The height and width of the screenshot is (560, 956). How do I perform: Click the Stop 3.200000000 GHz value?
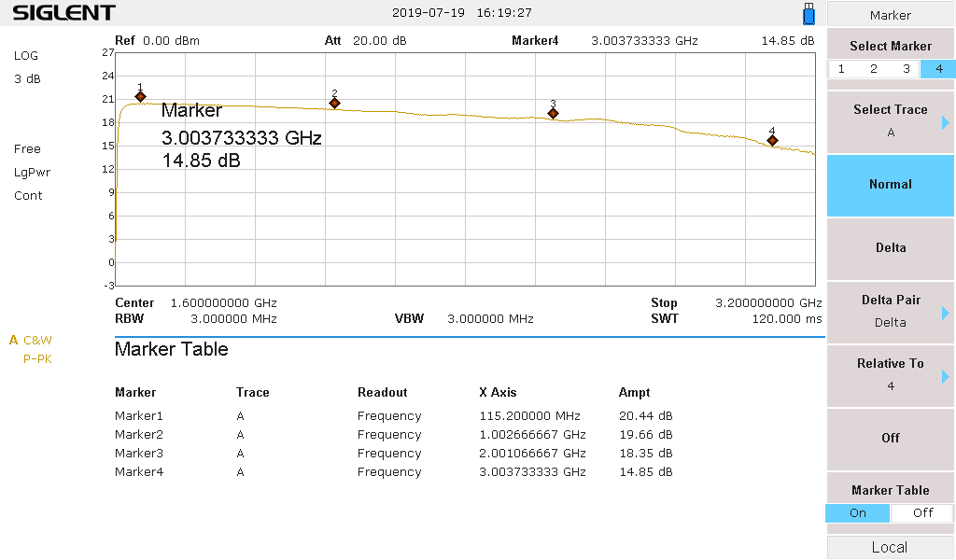tap(768, 302)
